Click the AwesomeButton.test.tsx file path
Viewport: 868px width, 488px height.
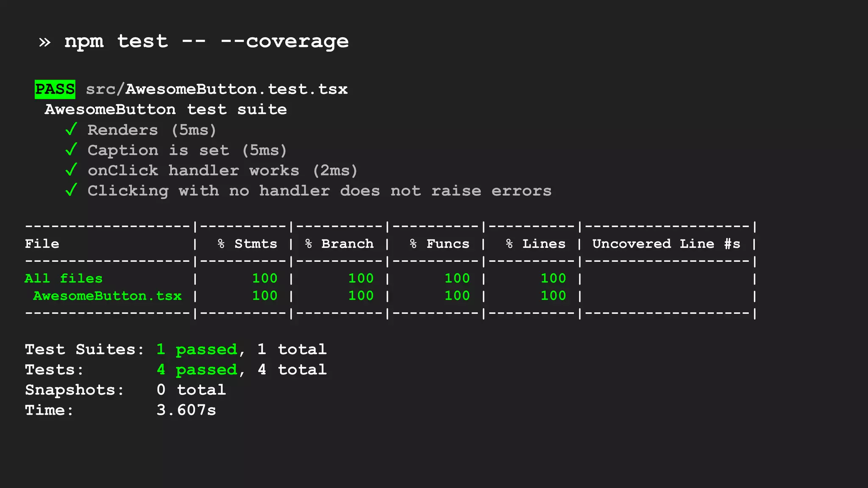(217, 89)
